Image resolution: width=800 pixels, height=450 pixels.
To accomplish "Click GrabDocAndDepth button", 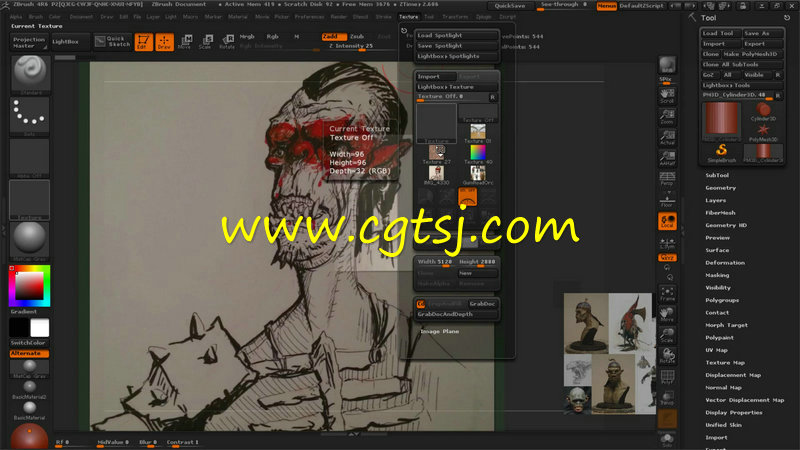I will tap(456, 314).
